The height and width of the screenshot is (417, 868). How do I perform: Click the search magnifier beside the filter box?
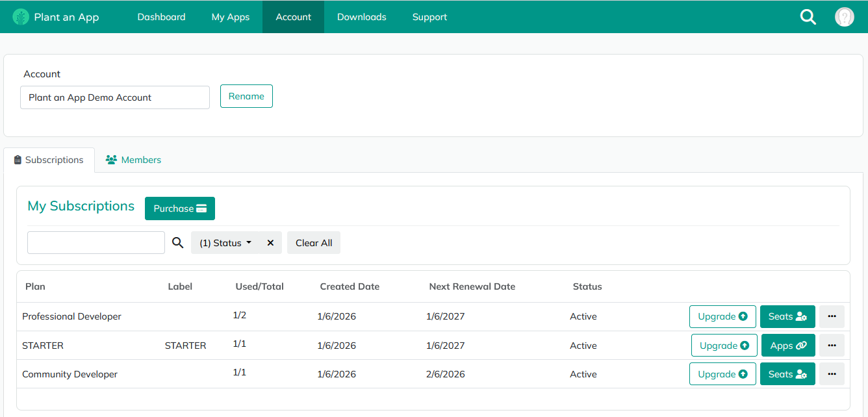(177, 242)
